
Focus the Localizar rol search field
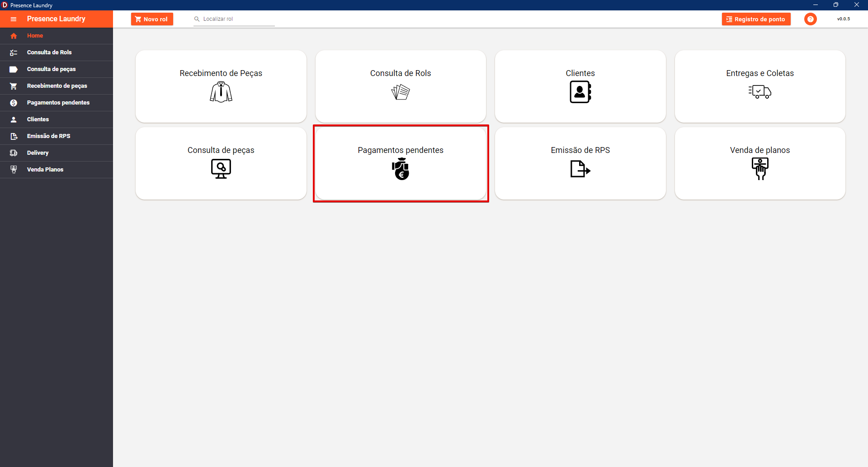[234, 19]
